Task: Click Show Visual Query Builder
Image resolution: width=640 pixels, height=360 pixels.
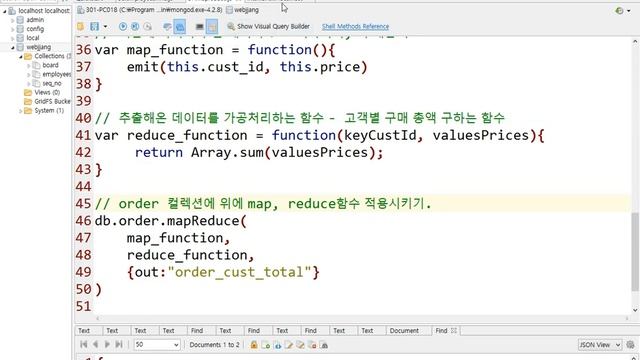Action: click(273, 27)
